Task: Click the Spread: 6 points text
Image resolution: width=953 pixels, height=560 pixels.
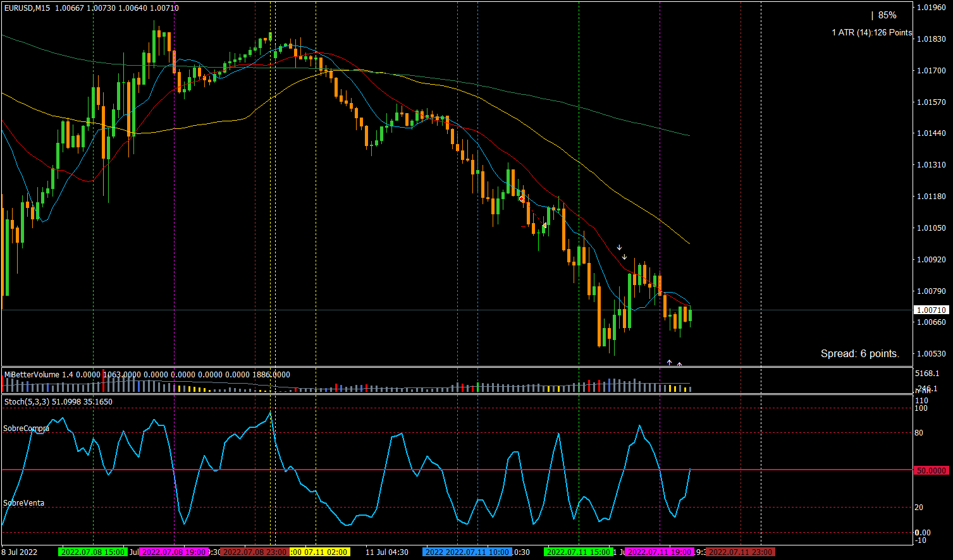Action: [859, 354]
